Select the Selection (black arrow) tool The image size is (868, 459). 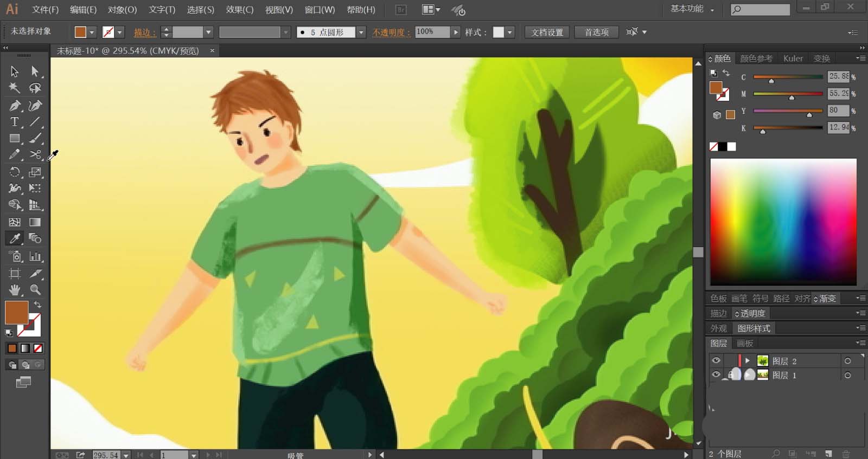15,72
